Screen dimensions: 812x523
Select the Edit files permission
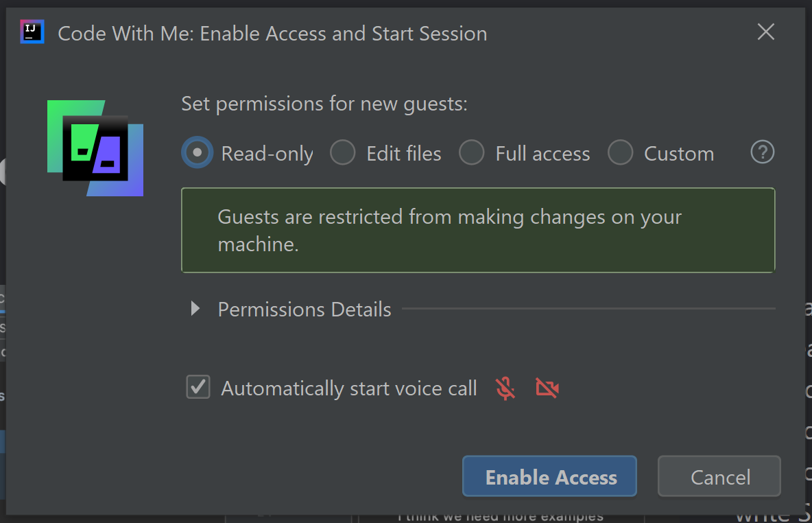pyautogui.click(x=343, y=152)
